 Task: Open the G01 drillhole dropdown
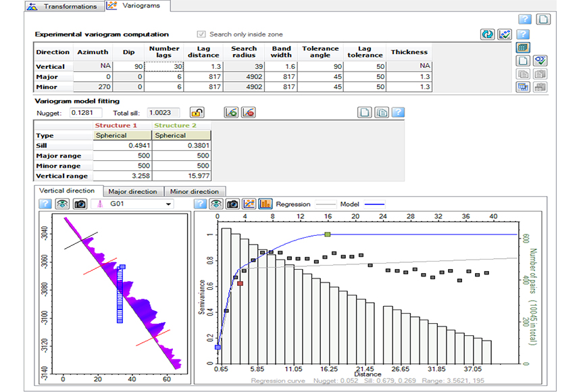coord(169,204)
